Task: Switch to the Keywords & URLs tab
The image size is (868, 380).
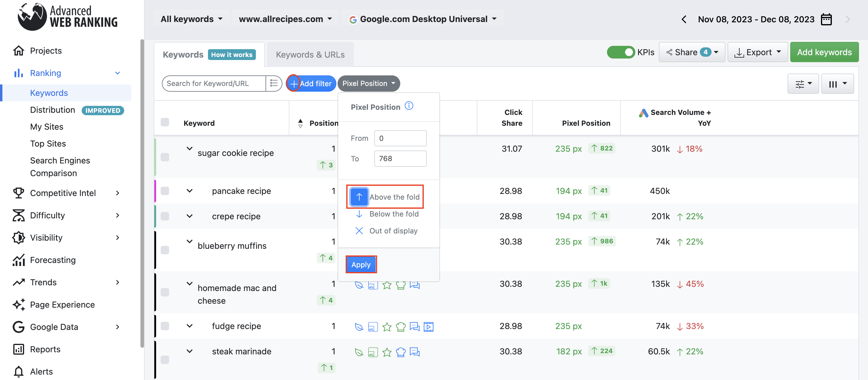Action: [310, 55]
